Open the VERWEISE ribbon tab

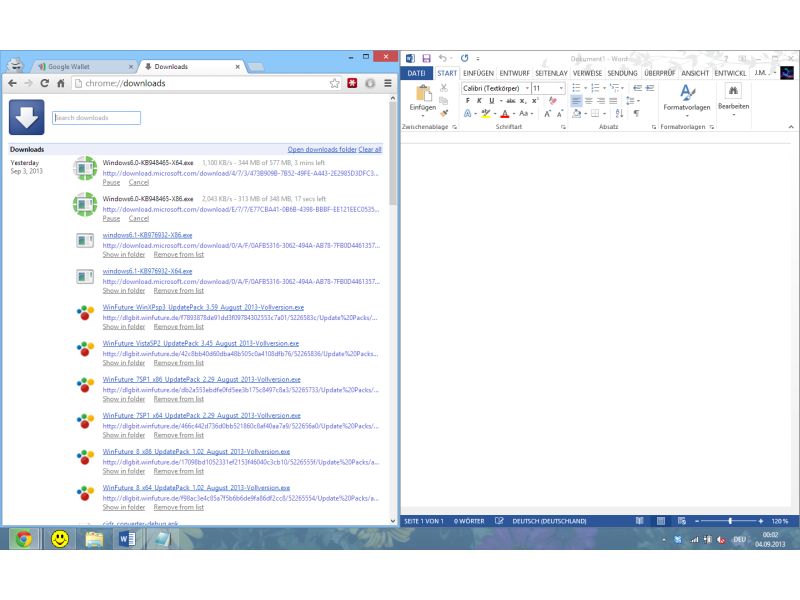pos(587,73)
